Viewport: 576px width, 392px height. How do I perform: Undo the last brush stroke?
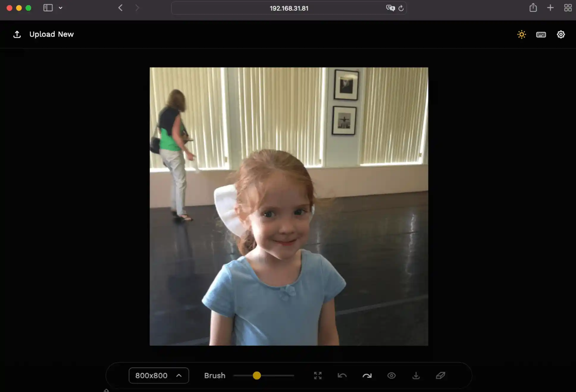pos(342,375)
